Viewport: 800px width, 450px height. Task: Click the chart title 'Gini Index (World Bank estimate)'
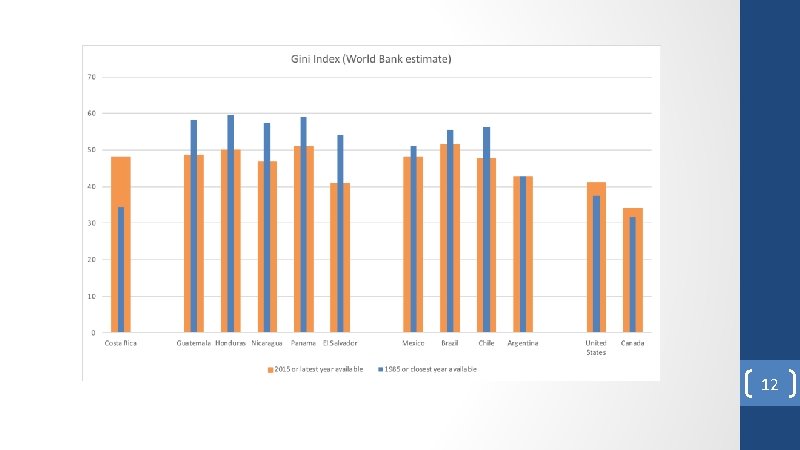371,59
